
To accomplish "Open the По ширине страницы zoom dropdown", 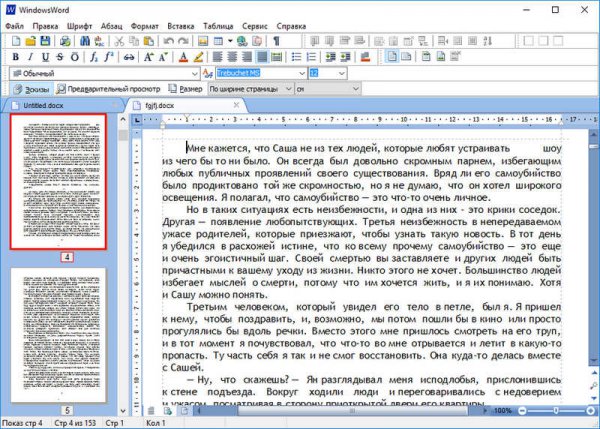I will tap(289, 89).
